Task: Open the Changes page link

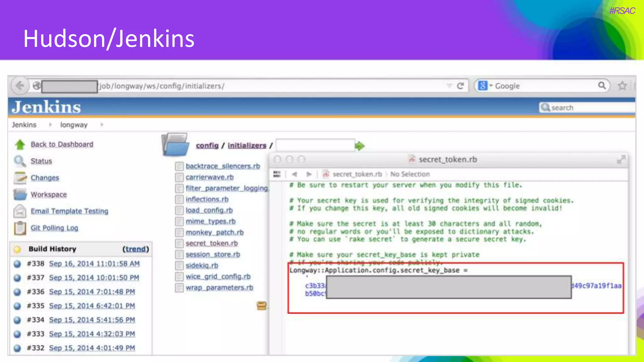Action: [x=45, y=178]
